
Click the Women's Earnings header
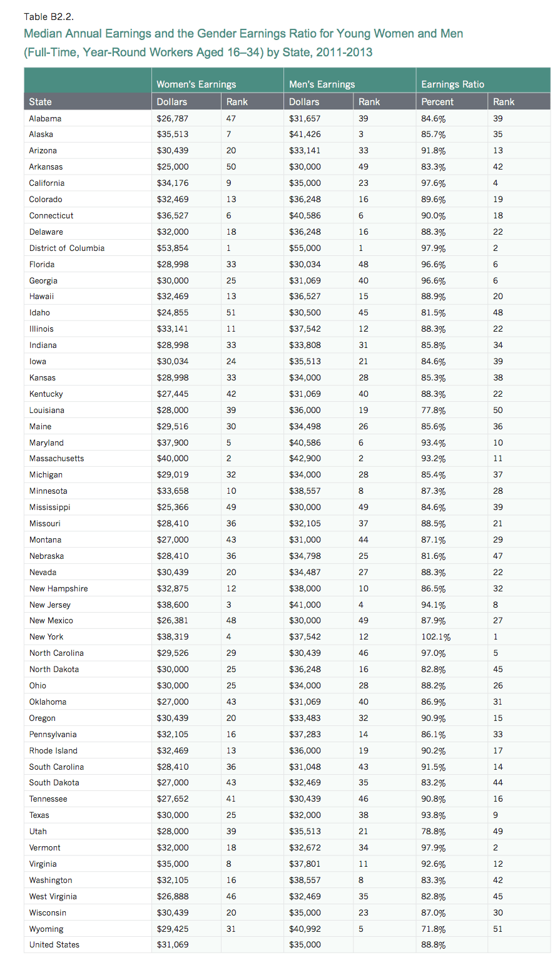[x=196, y=84]
